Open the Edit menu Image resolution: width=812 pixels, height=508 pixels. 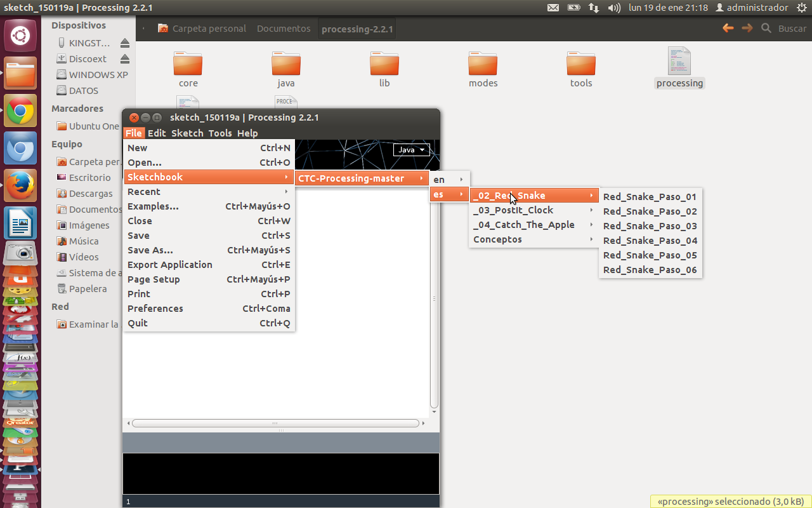pos(157,133)
